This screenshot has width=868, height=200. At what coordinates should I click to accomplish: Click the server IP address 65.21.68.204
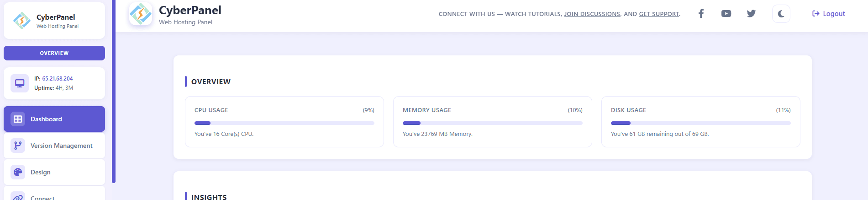(58, 79)
